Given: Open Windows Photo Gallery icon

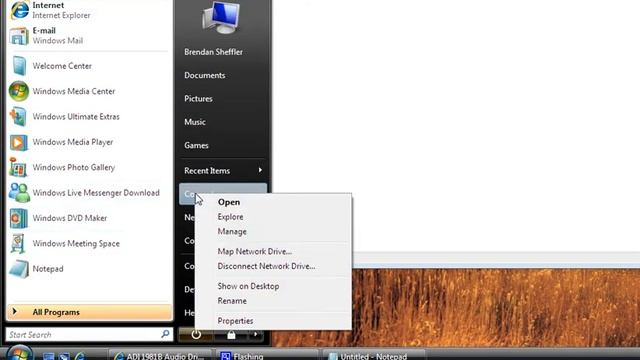Looking at the screenshot, I should [19, 167].
